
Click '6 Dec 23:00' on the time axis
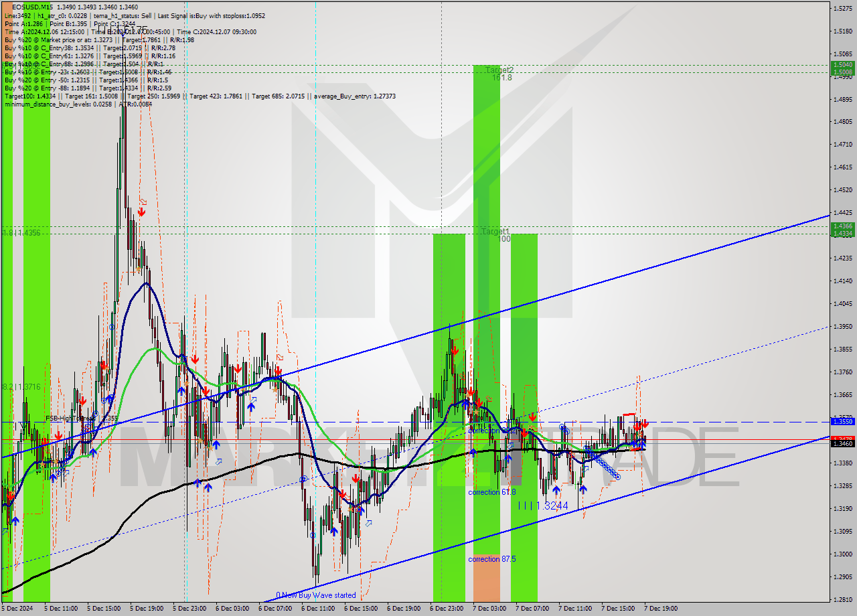click(447, 609)
